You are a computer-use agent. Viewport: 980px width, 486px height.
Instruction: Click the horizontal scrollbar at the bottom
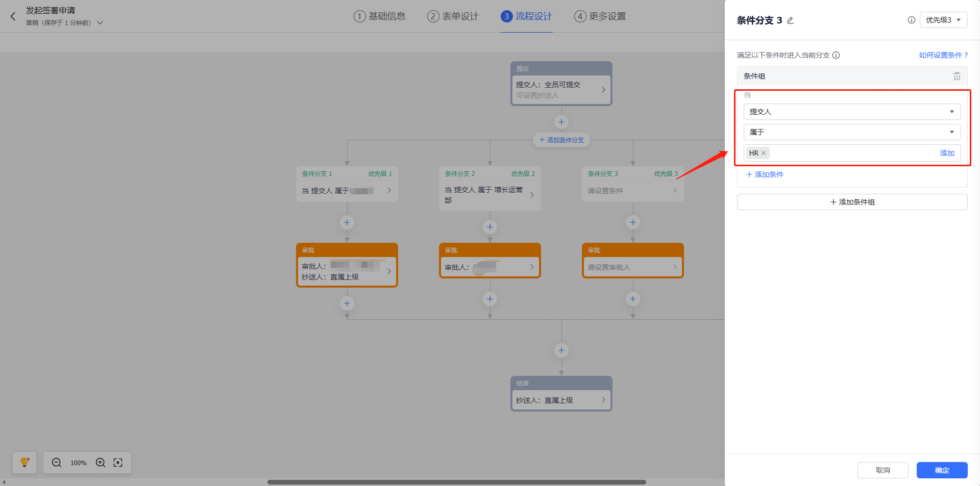456,482
